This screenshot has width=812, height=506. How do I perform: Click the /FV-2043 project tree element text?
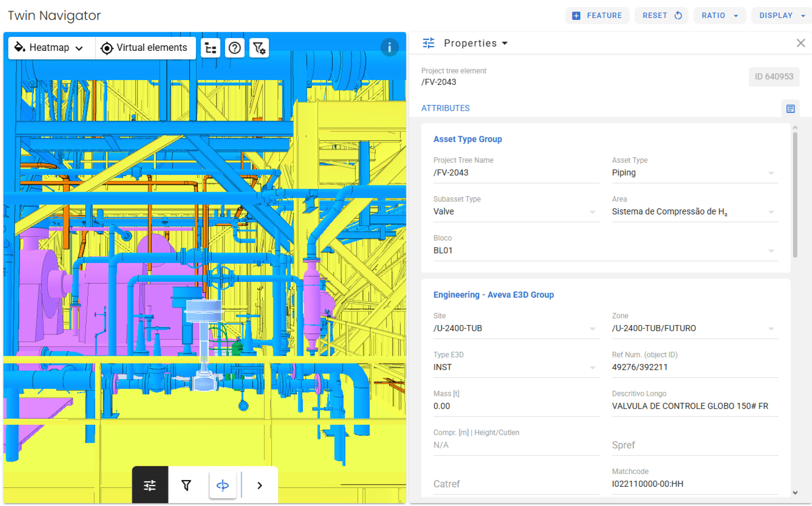pos(438,82)
